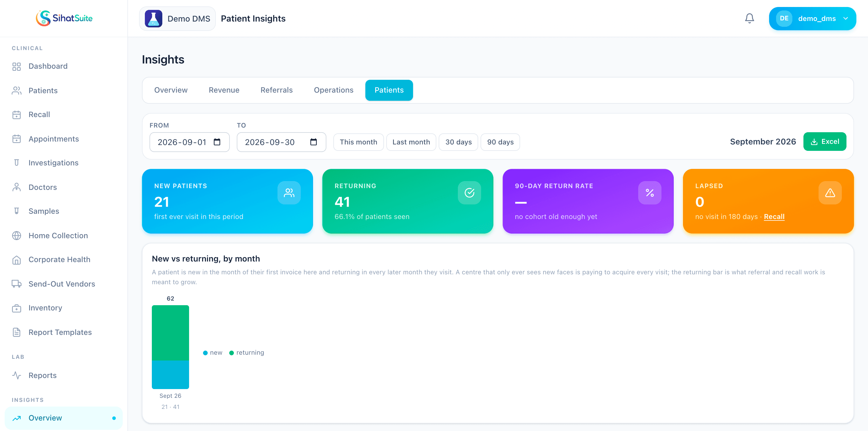Click the notifications bell icon
This screenshot has width=868, height=431.
tap(749, 18)
